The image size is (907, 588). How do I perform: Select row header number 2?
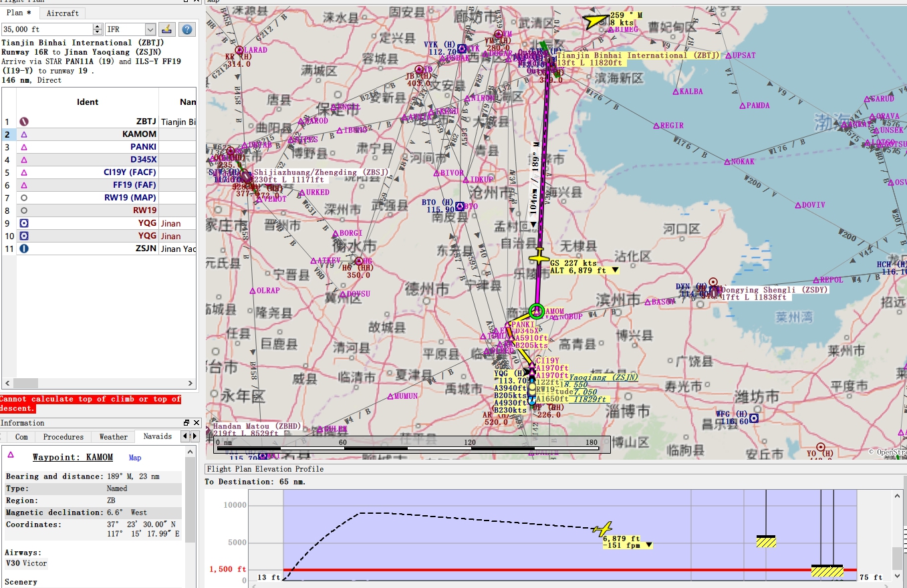pos(8,134)
